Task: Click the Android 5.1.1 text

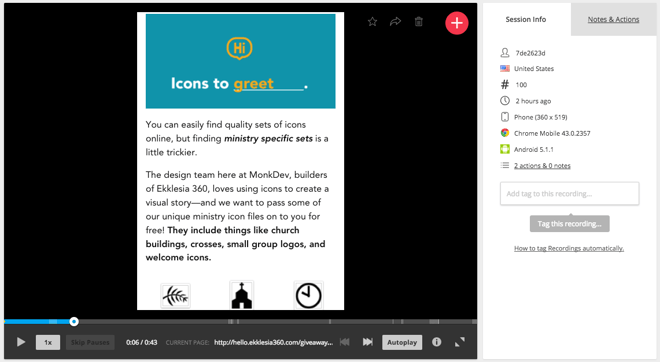Action: tap(534, 149)
